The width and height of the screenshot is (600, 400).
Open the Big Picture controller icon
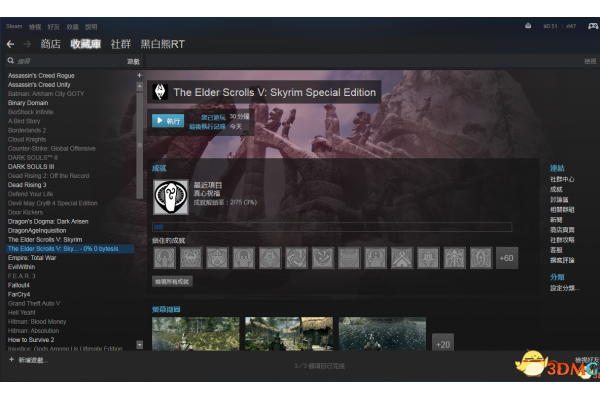[x=593, y=26]
